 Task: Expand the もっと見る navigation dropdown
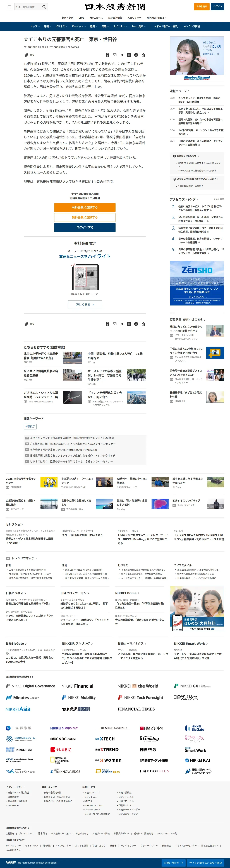point(139,26)
